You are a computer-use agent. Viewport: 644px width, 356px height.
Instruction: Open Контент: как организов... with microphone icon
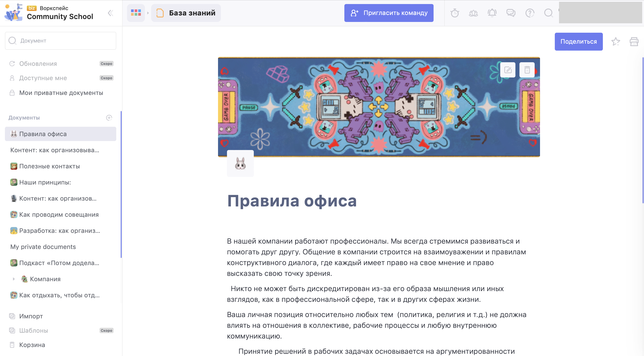click(x=61, y=199)
